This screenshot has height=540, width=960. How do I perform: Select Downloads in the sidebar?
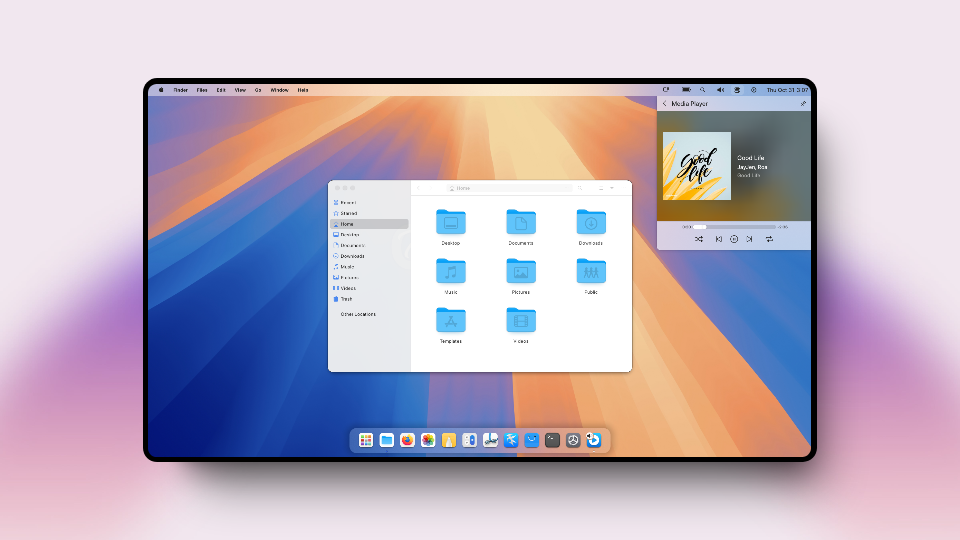[369, 256]
